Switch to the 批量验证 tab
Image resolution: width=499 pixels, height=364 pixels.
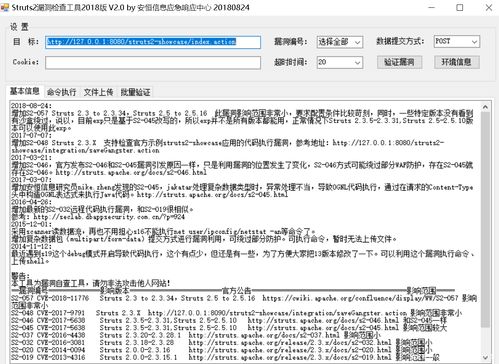135,92
